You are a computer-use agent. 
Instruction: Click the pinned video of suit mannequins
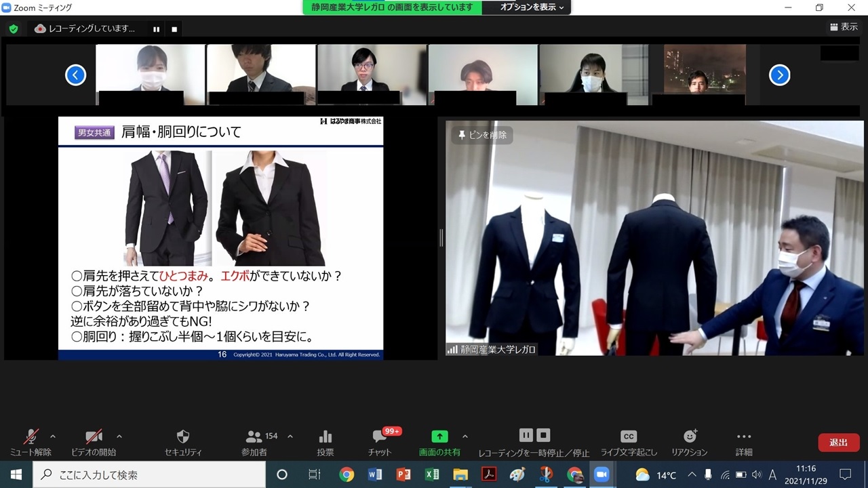click(655, 238)
